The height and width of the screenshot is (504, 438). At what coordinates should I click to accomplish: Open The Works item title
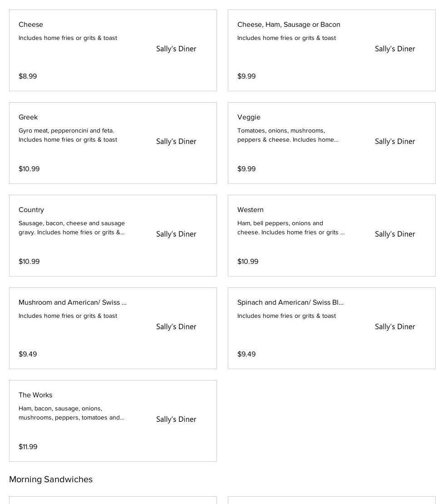point(35,395)
